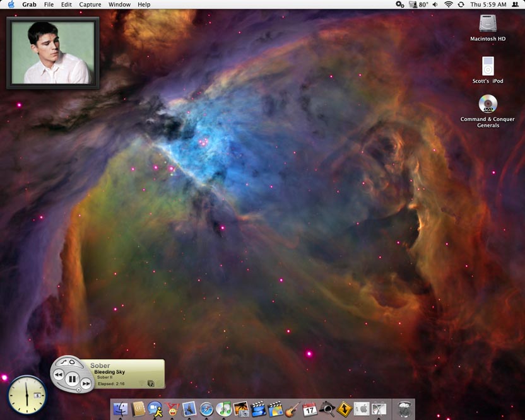525x420 pixels.
Task: Open the Edit menu
Action: point(66,4)
